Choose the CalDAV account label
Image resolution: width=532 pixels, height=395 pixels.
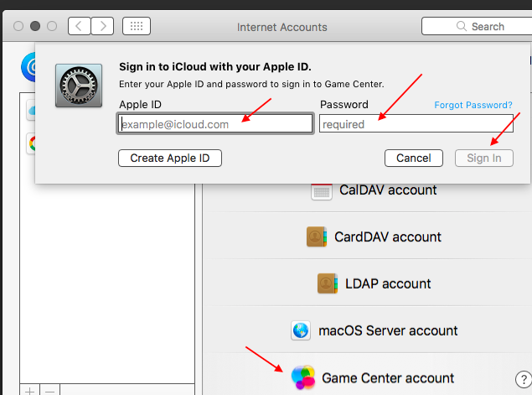388,190
